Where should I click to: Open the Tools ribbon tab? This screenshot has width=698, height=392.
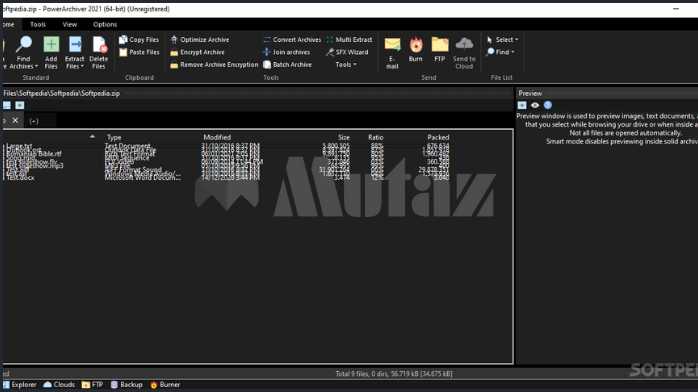tap(38, 24)
